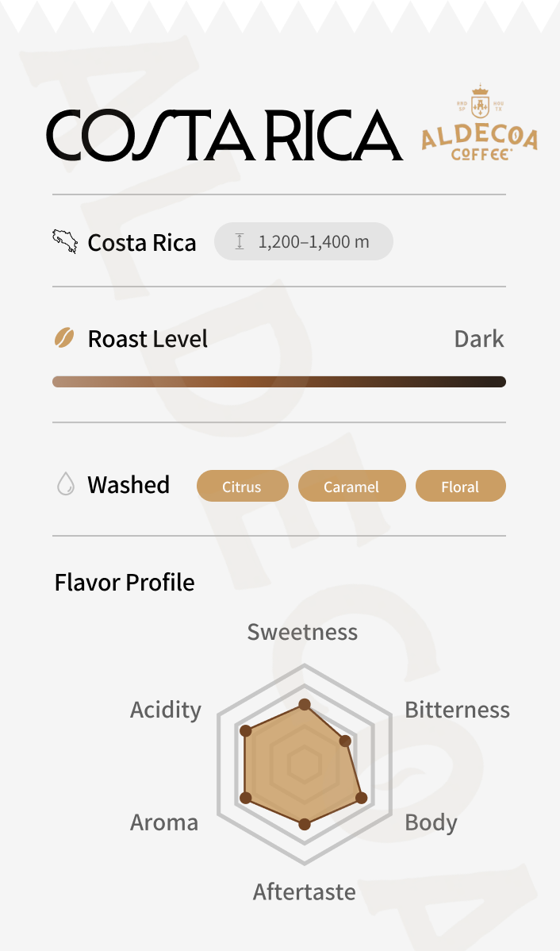560x951 pixels.
Task: Click the Costa Rica country map icon
Action: (x=65, y=241)
